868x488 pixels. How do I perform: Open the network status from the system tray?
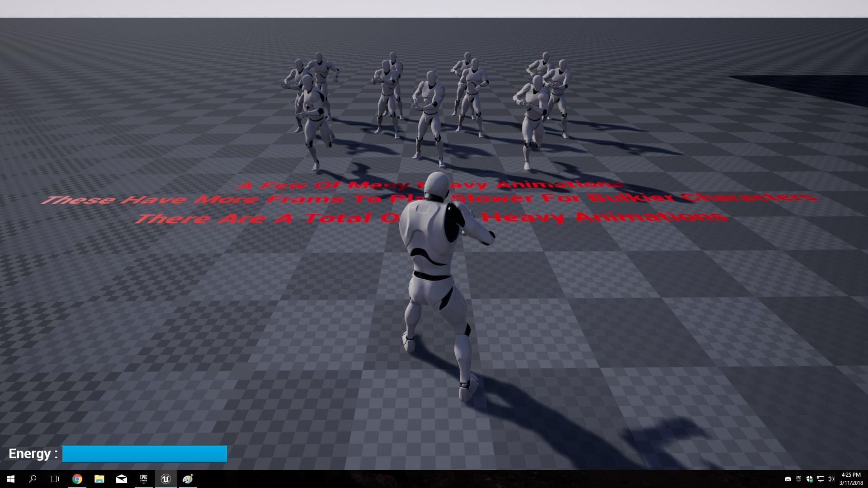point(821,479)
